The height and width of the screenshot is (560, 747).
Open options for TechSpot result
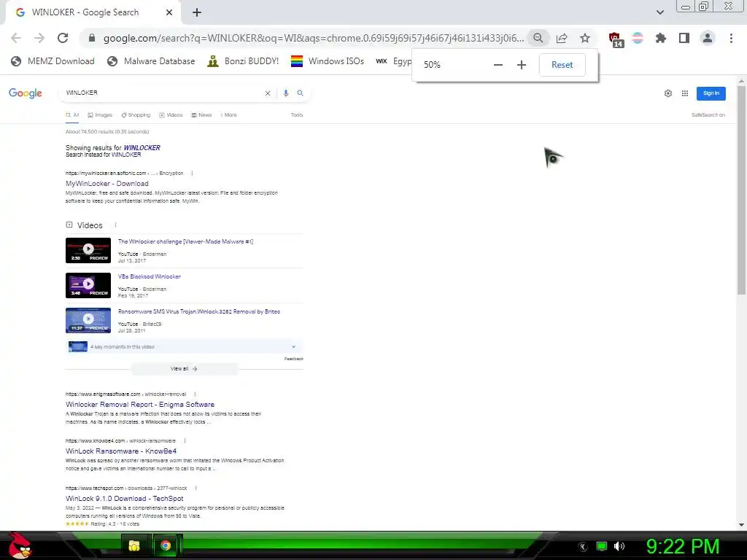tap(196, 488)
